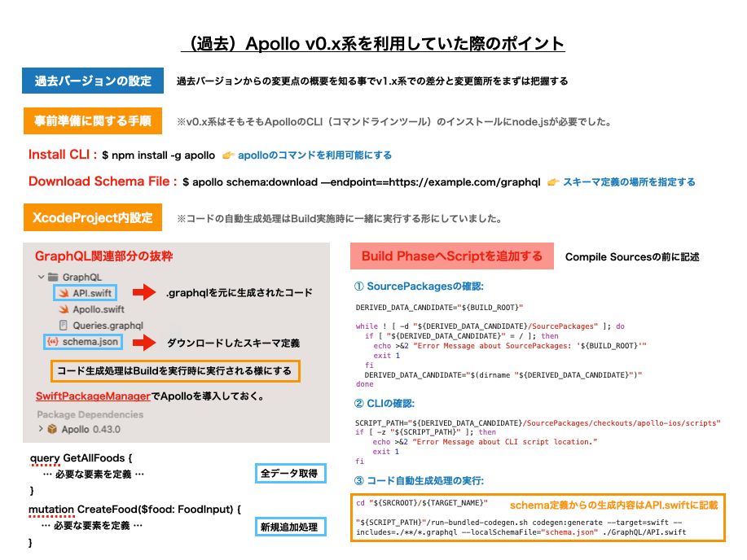This screenshot has height=560, width=747.
Task: Click the DERIVED_DATA_CANDIDATE="${BUILD_ROOT}" code line
Action: point(439,308)
